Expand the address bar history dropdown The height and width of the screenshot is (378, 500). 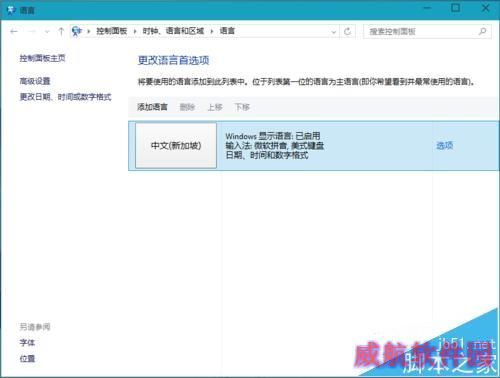(334, 32)
